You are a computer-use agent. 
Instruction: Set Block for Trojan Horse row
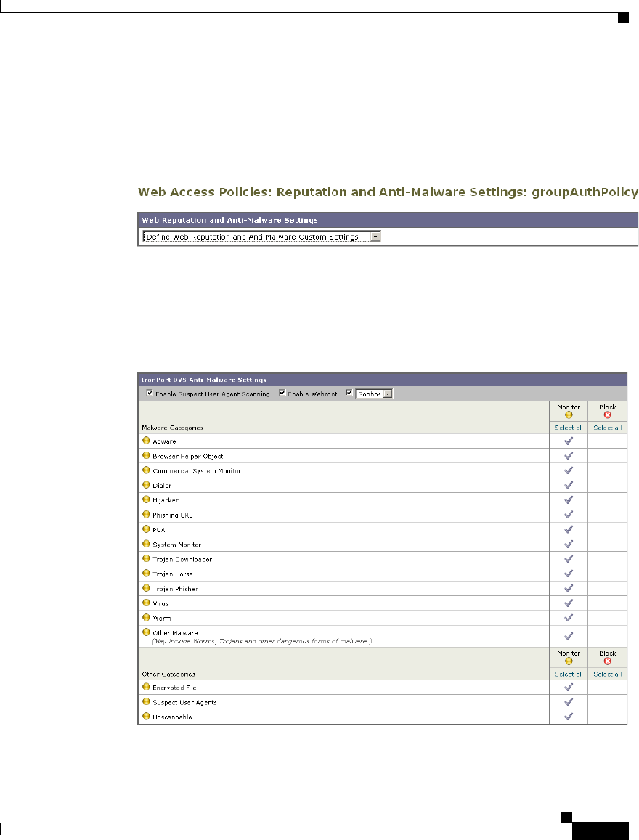[607, 574]
